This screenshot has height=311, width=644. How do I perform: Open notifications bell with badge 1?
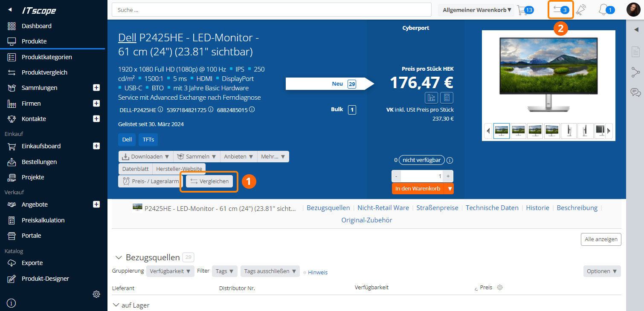coord(606,10)
